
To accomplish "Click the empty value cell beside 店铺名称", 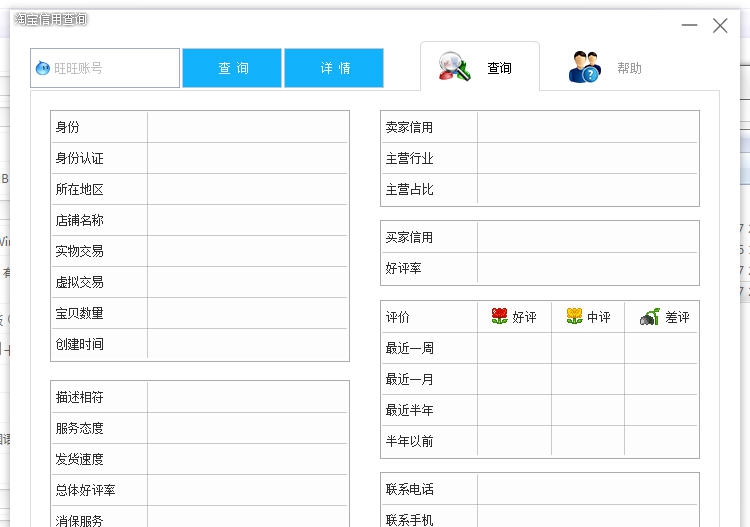I will (247, 220).
